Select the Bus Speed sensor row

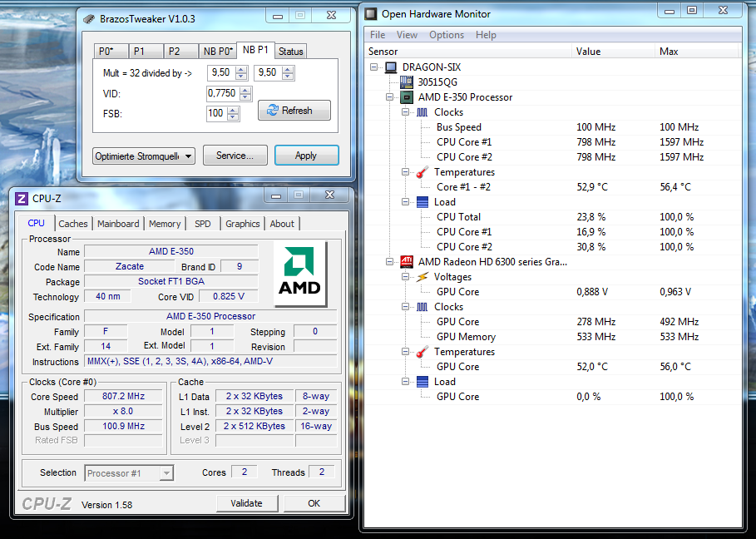[552, 127]
